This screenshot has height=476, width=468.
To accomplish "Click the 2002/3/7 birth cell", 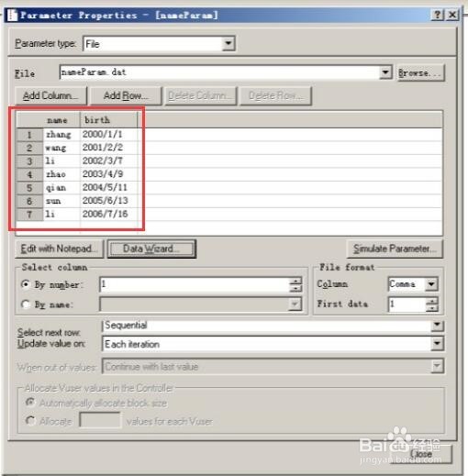I will [109, 161].
